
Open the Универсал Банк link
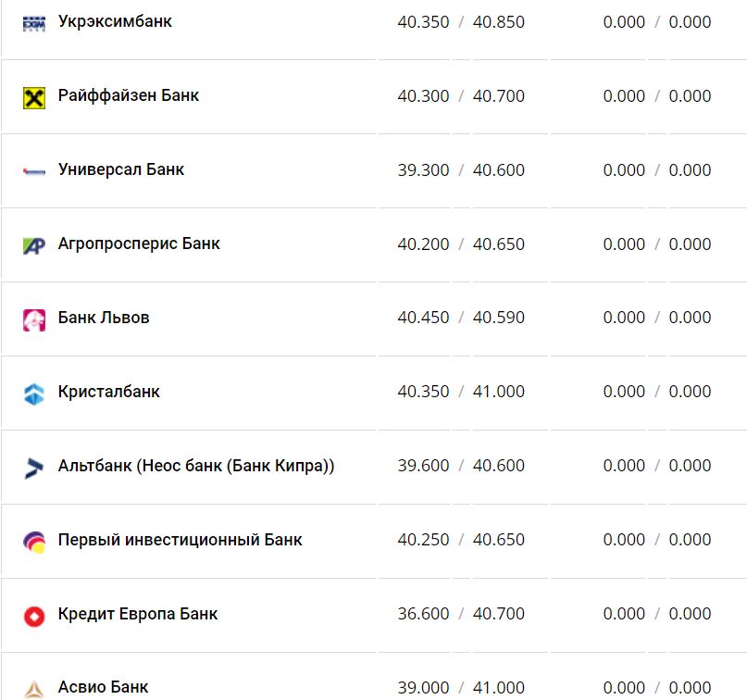point(120,169)
